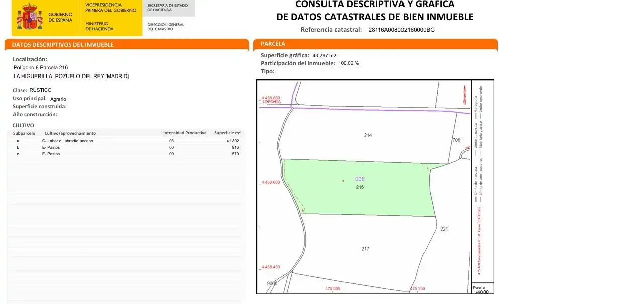Viewport: 644px width, 304px height.
Task: Click the 4.468.600 coordinate label
Action: pos(270,182)
